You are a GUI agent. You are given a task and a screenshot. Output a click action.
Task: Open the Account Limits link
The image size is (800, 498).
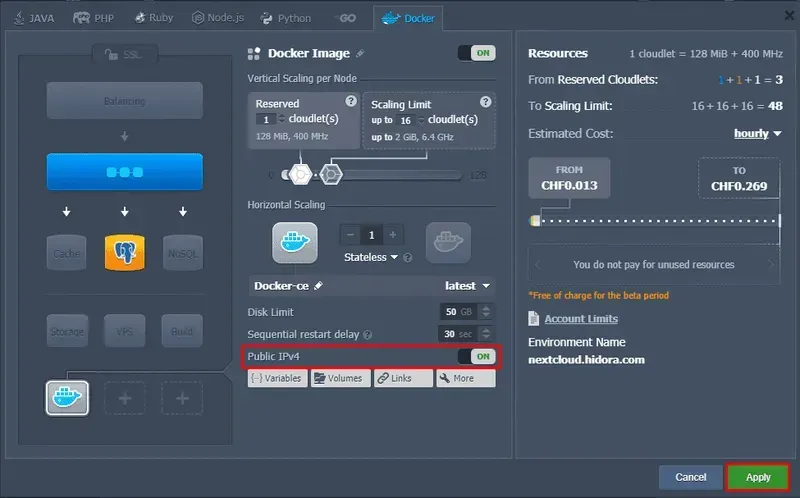580,319
